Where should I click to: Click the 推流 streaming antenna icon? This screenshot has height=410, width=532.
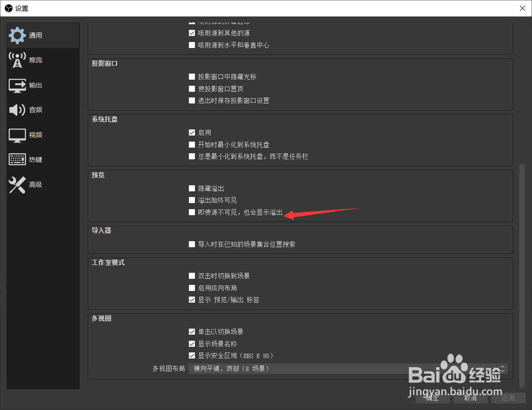click(17, 60)
